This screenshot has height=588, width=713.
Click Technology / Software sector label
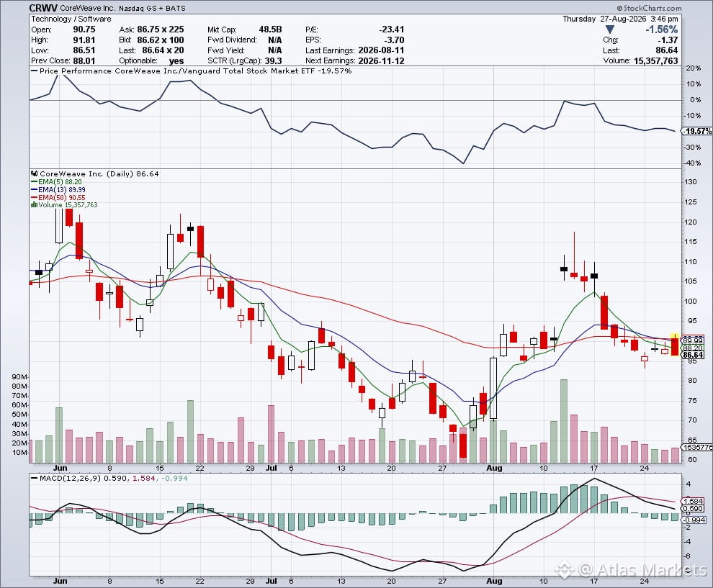tap(71, 19)
